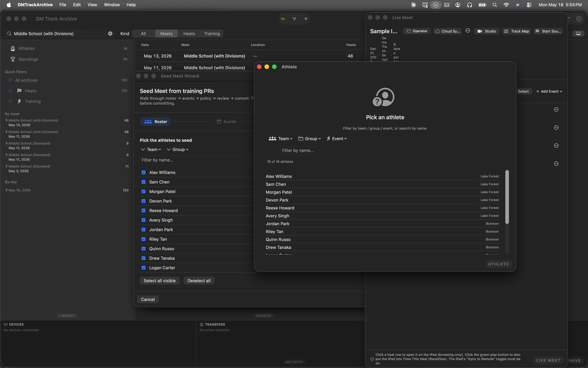Open the first event's ellipsis menu in Live Meet
This screenshot has height=368, width=588.
(556, 110)
